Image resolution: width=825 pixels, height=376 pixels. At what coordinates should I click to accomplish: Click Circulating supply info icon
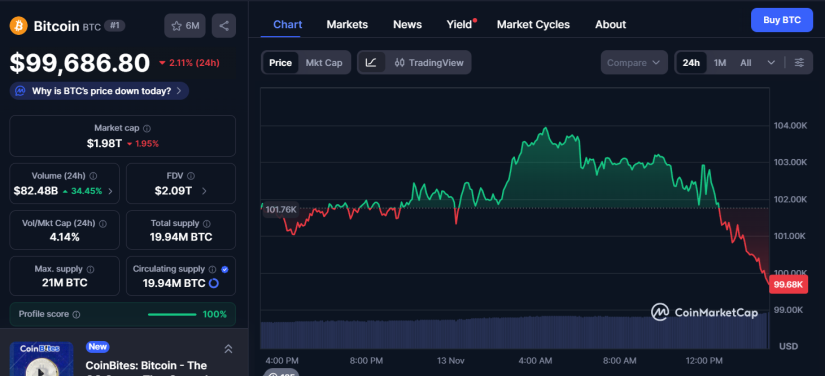tap(212, 269)
